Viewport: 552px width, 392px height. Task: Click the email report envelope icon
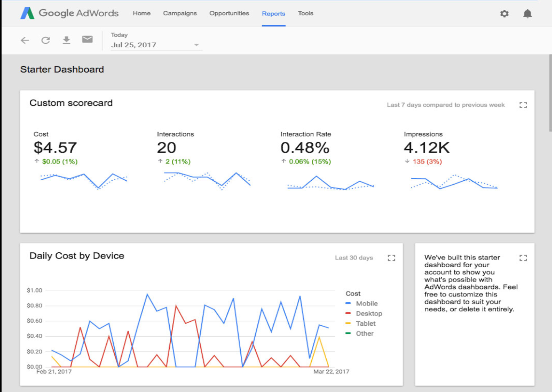[87, 39]
